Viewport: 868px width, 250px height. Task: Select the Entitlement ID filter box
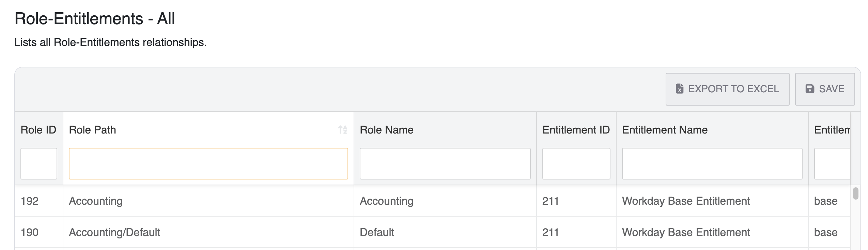point(576,163)
